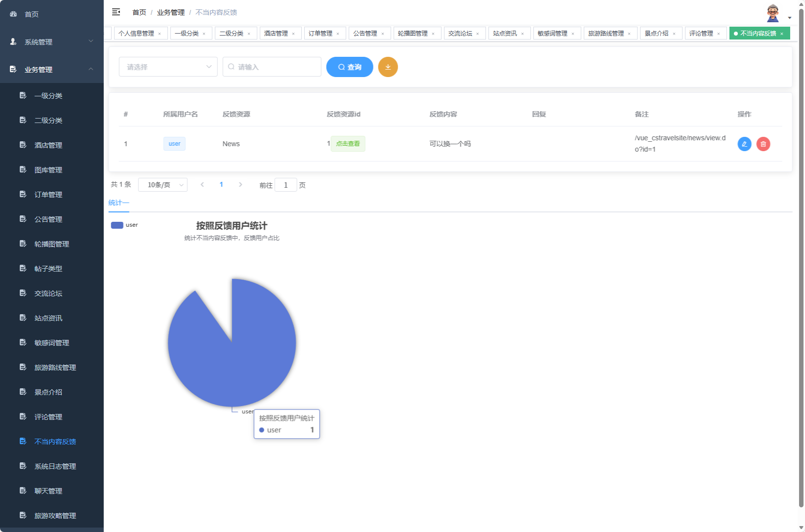
Task: Click the 'user' tag in the 所属用户名 column
Action: point(174,144)
